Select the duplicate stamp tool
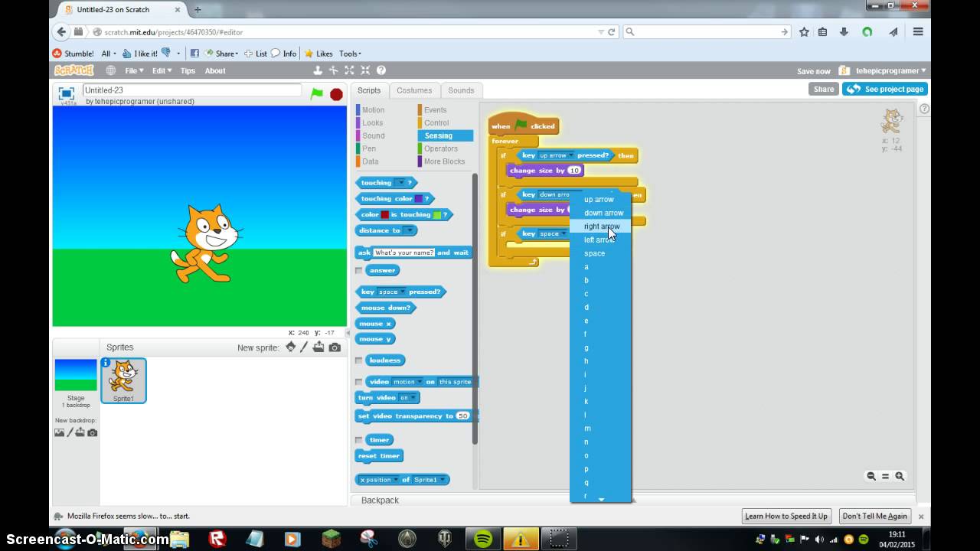Screen dimensions: 980x551 point(318,70)
